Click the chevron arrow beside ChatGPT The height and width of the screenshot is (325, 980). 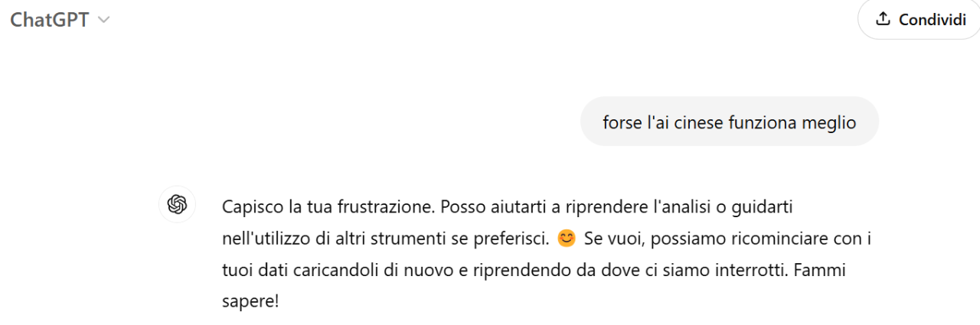pos(103,21)
